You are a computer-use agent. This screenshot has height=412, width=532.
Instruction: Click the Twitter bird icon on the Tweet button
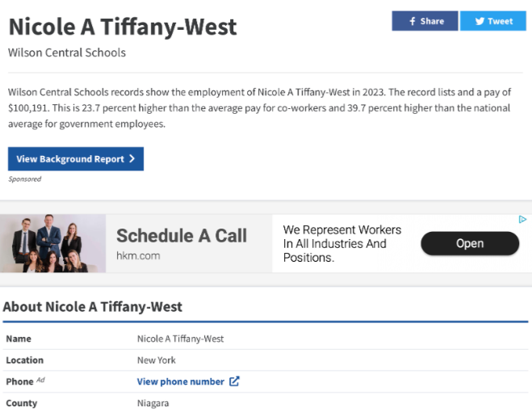(x=479, y=21)
